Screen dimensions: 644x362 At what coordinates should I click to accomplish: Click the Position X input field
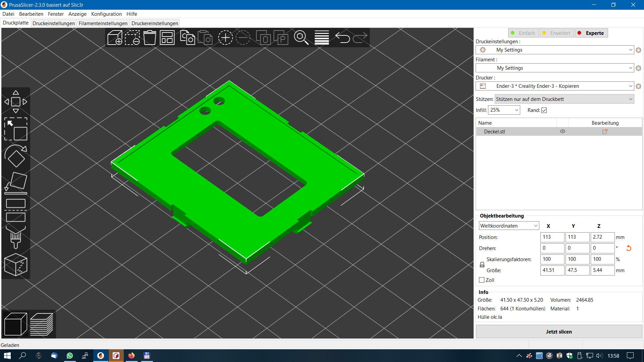coord(552,237)
